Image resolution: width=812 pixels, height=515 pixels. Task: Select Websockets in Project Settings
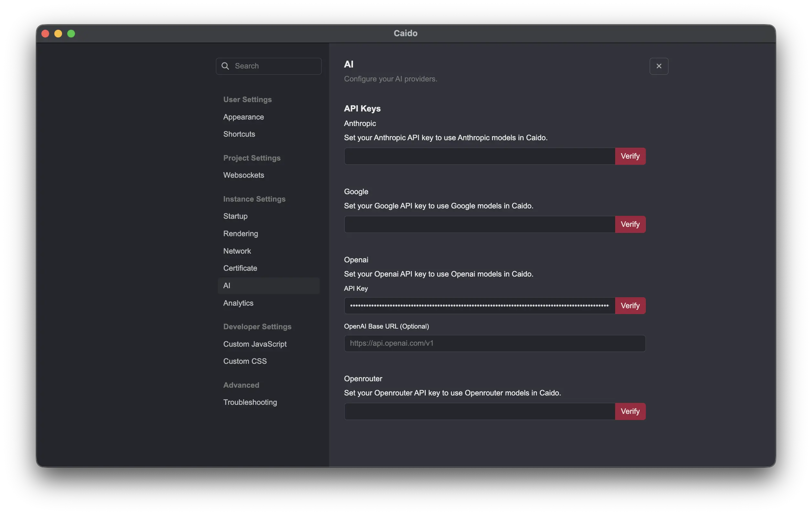coord(243,175)
